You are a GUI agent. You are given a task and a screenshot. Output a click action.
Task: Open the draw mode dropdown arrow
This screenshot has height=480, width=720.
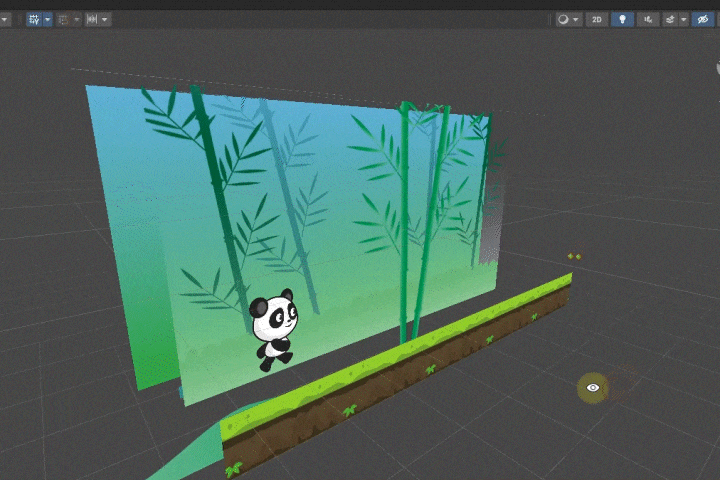[576, 19]
